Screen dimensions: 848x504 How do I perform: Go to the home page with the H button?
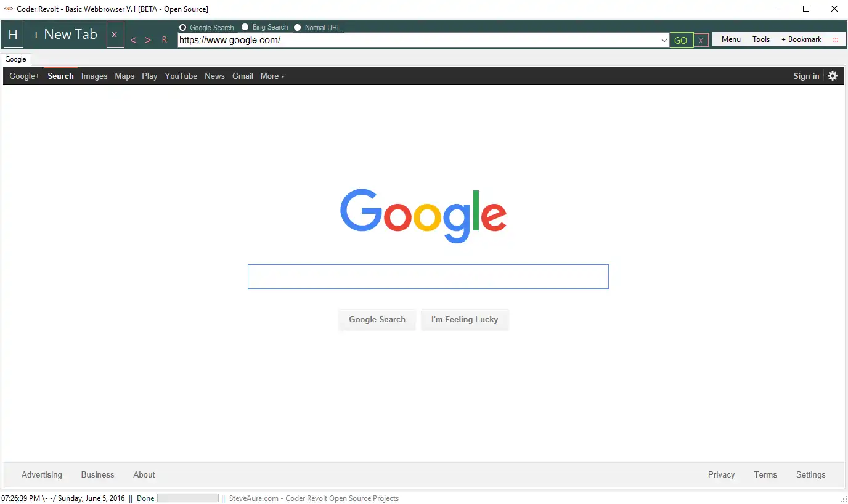[x=13, y=35]
